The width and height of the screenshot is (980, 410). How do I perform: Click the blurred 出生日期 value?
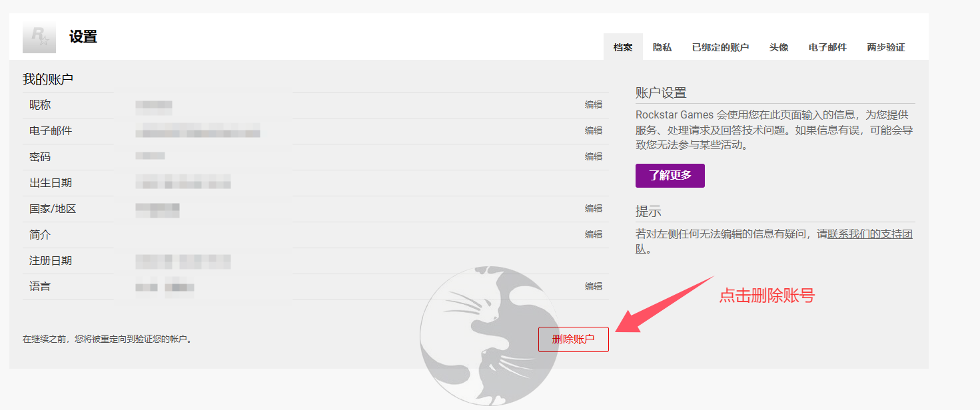[183, 182]
